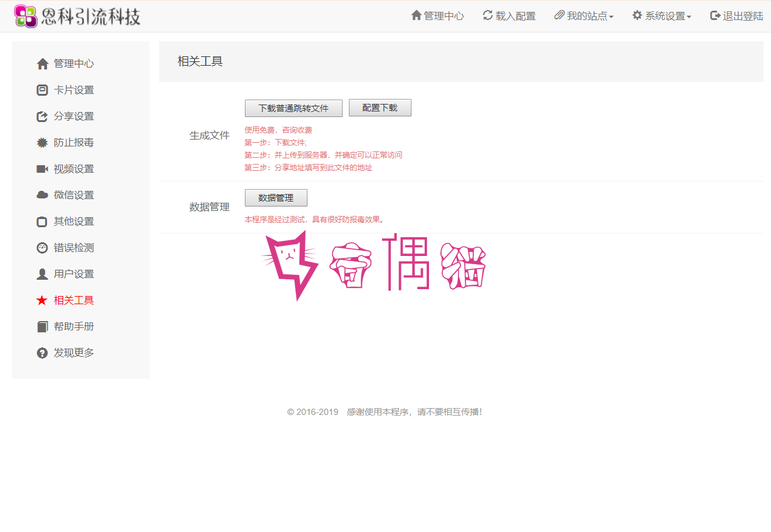Open 卡片设置 in the sidebar
The image size is (771, 532).
(x=74, y=90)
